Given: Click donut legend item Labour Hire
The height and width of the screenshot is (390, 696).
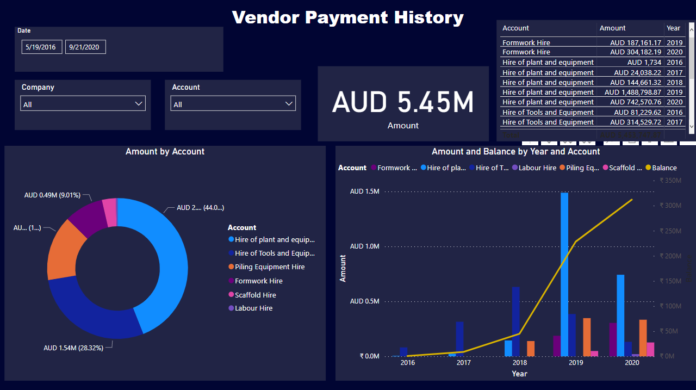Looking at the screenshot, I should (250, 308).
